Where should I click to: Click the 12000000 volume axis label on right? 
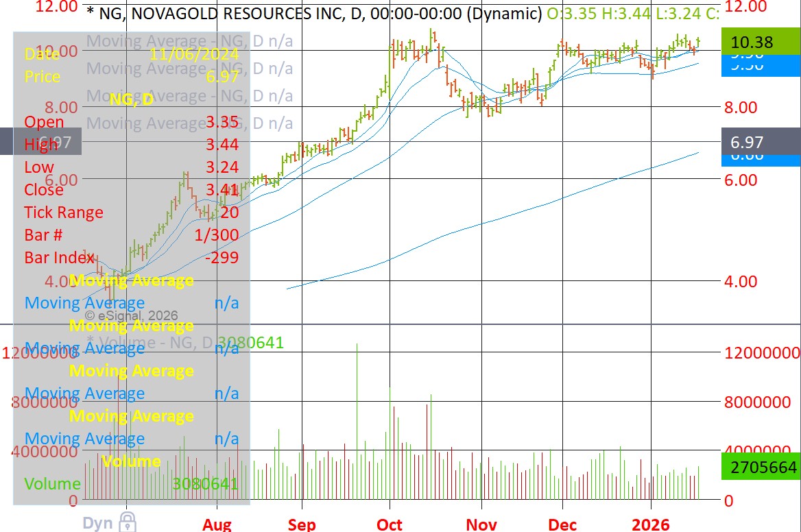763,353
